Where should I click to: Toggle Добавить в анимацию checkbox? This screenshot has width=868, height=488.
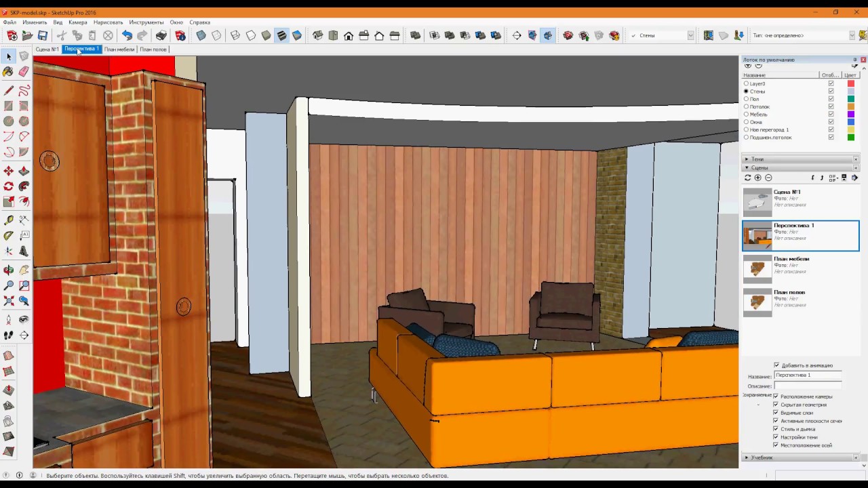tap(777, 365)
